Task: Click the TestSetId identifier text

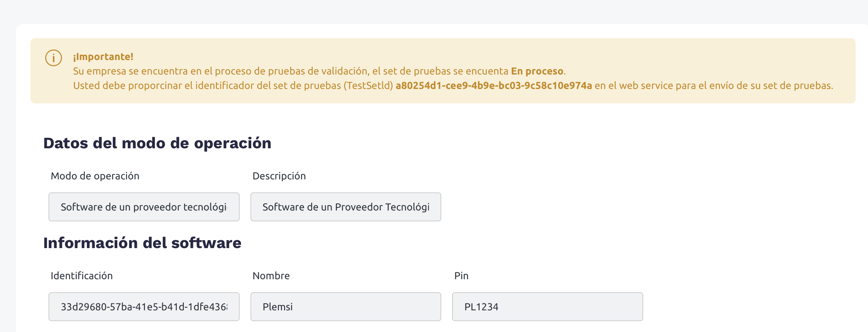Action: [x=493, y=86]
